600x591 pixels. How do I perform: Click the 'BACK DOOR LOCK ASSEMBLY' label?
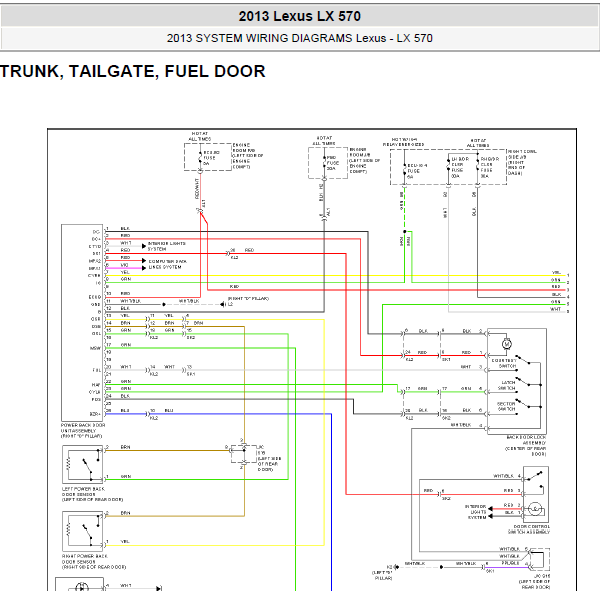coord(526,440)
